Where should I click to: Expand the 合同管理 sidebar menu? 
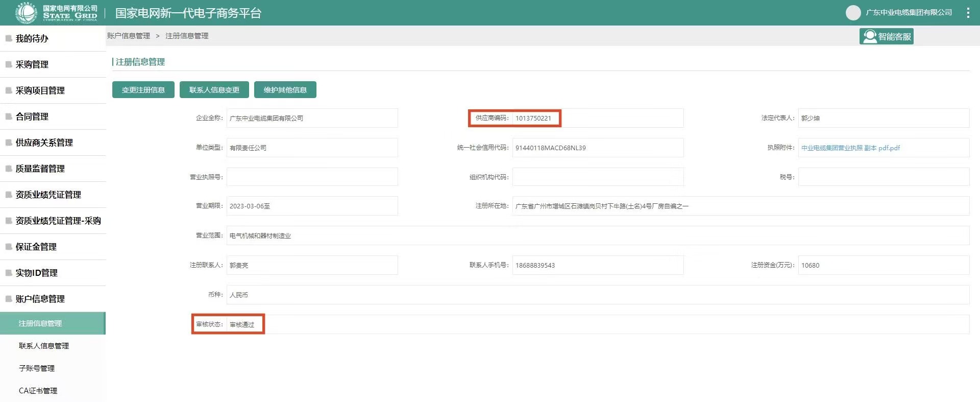tap(53, 116)
